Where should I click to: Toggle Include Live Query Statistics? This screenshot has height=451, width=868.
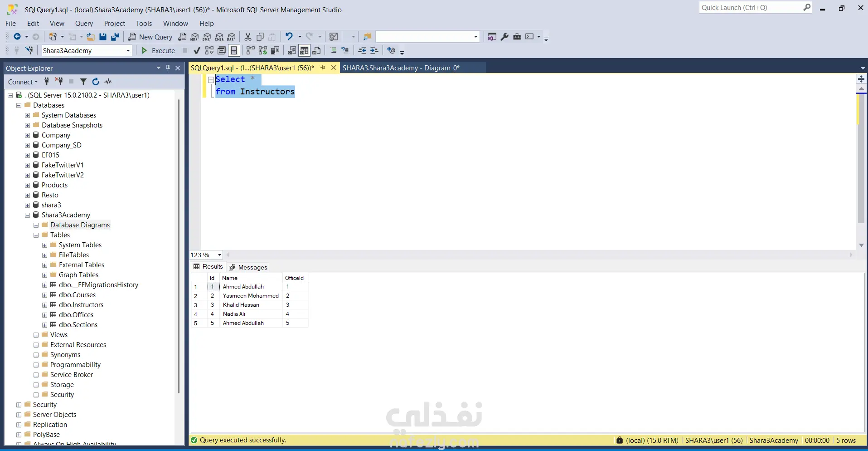coord(263,50)
